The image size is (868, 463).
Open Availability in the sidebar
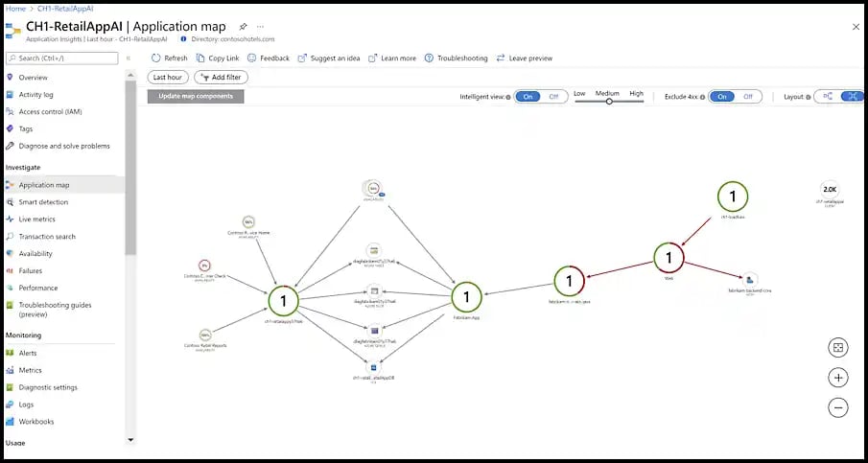(x=35, y=253)
